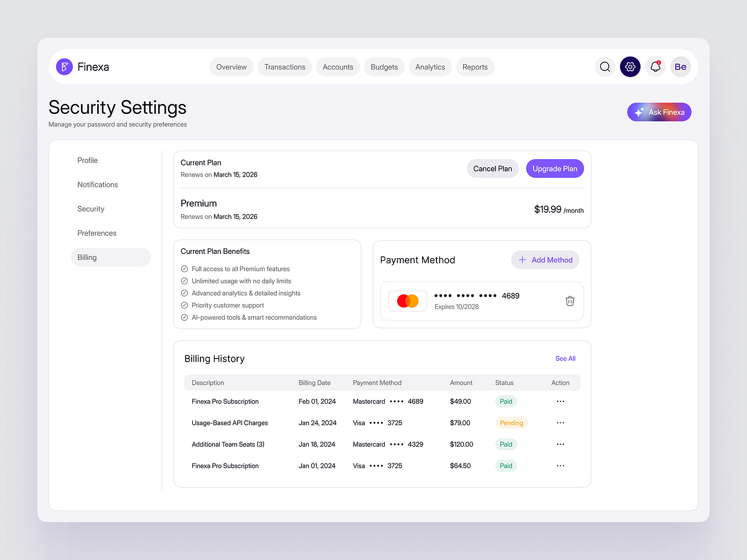This screenshot has width=747, height=560.
Task: Open actions menu for Usage-Based API Charges
Action: click(x=560, y=422)
